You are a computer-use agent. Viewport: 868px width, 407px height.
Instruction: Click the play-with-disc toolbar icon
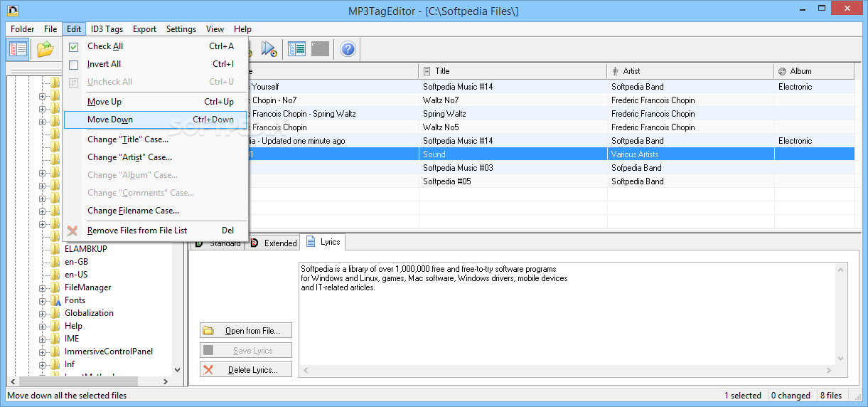click(x=269, y=49)
